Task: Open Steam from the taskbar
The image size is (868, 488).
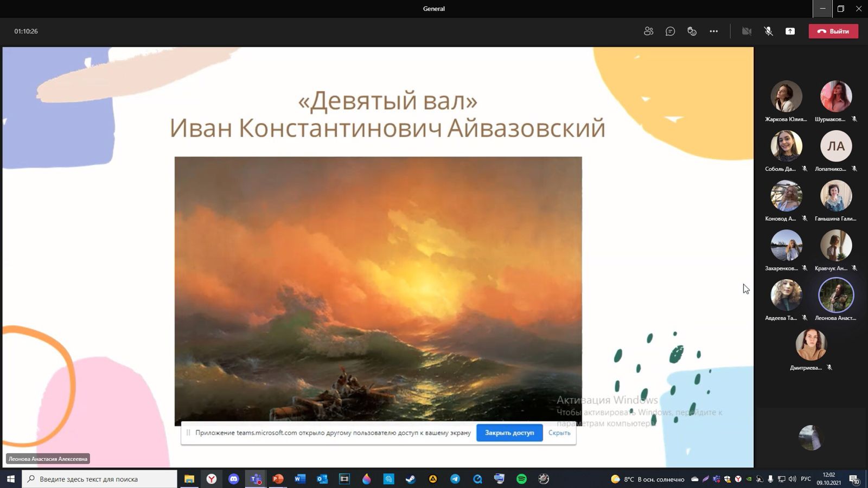Action: [411, 479]
